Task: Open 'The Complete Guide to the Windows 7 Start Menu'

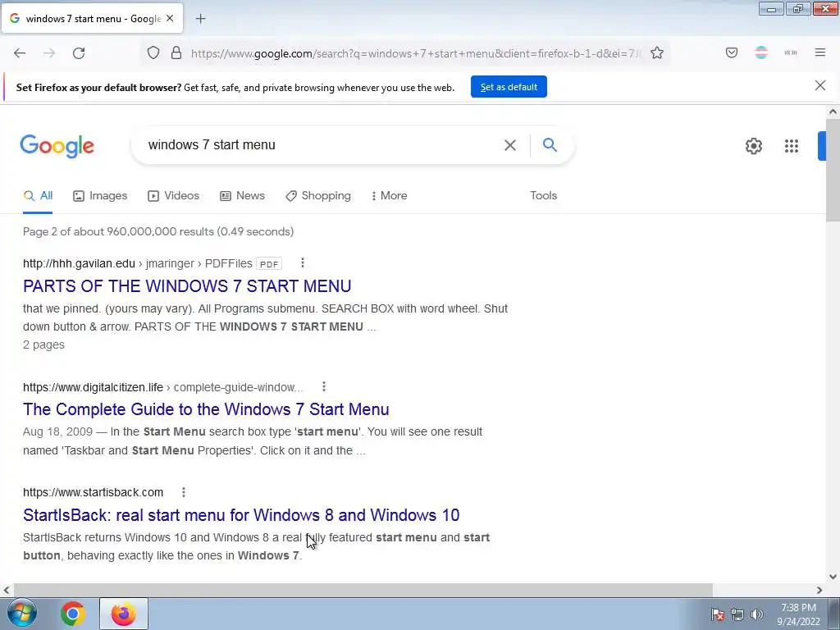Action: pos(206,409)
